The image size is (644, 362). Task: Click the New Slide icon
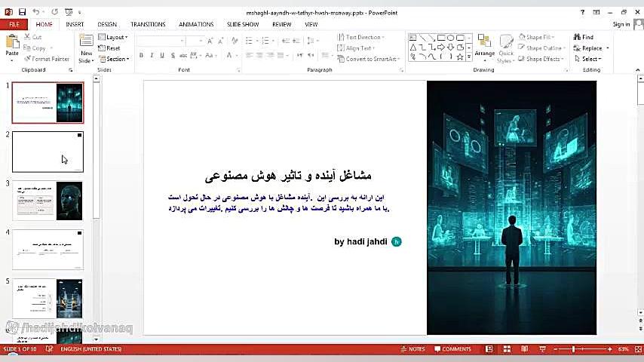(x=86, y=41)
